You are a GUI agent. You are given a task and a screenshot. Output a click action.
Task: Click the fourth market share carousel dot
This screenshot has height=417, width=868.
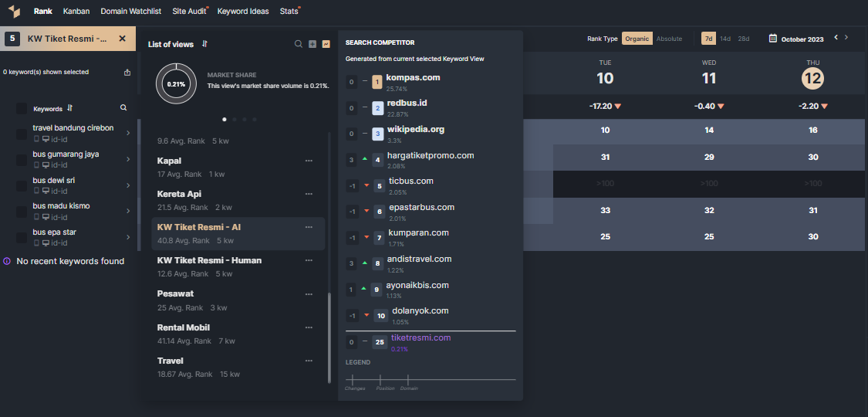click(x=255, y=119)
